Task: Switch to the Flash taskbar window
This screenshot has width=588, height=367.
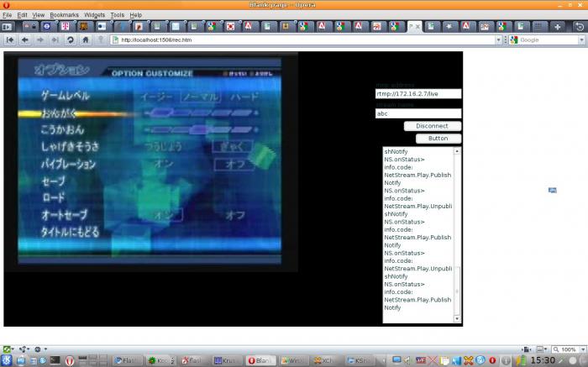Action: [127, 360]
